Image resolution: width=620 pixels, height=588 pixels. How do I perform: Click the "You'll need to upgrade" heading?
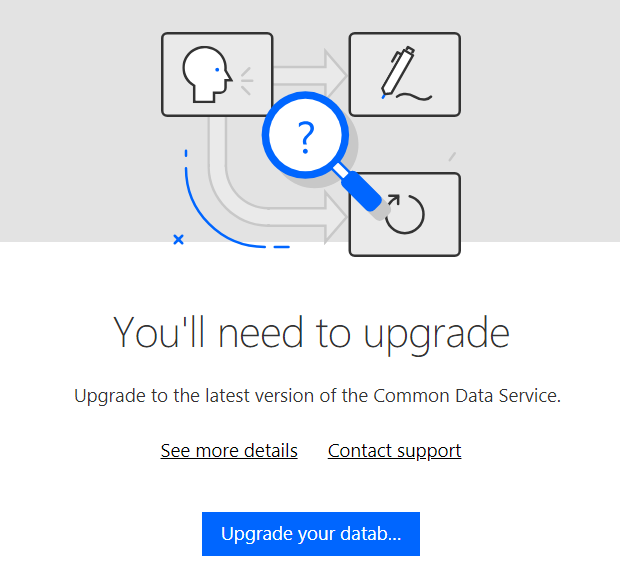[311, 333]
